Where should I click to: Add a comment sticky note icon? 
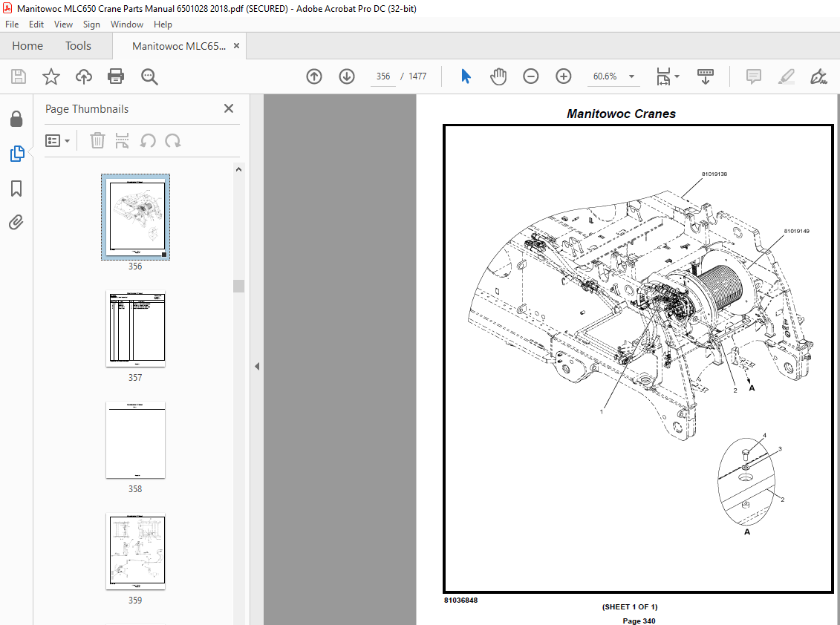click(x=753, y=76)
